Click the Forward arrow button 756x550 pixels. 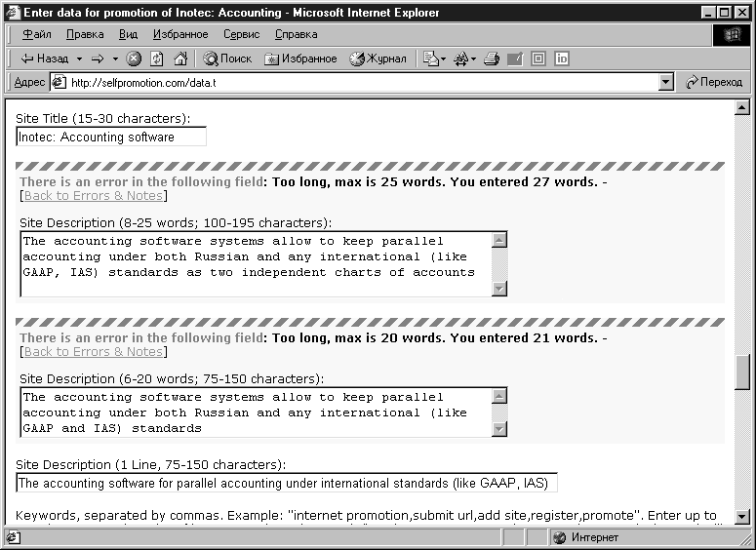98,59
